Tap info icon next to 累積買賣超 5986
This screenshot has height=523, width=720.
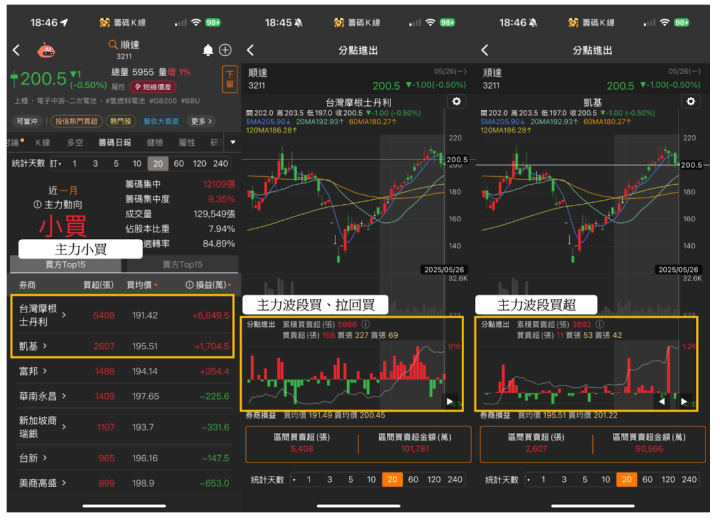[366, 324]
